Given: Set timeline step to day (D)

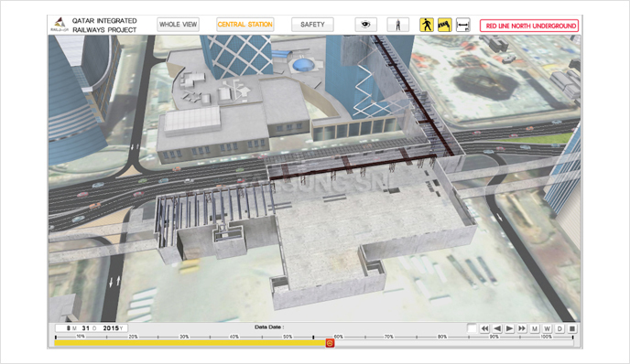Looking at the screenshot, I should (559, 328).
